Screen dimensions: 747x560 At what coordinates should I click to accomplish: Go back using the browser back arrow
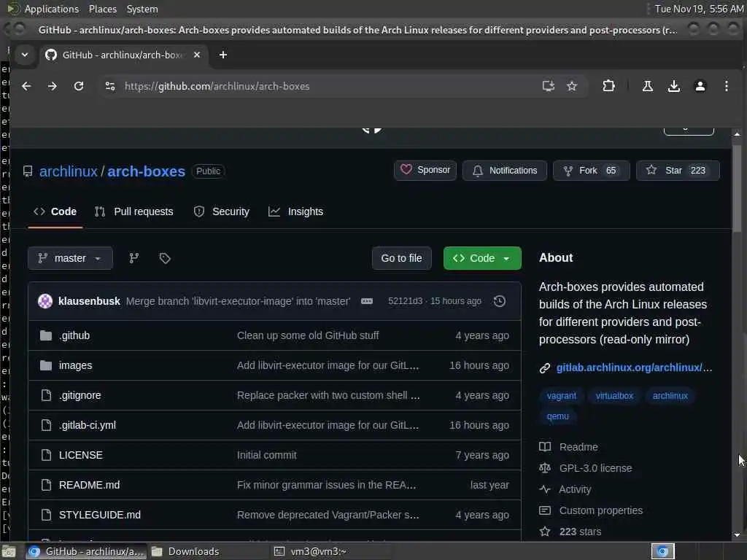click(x=26, y=86)
